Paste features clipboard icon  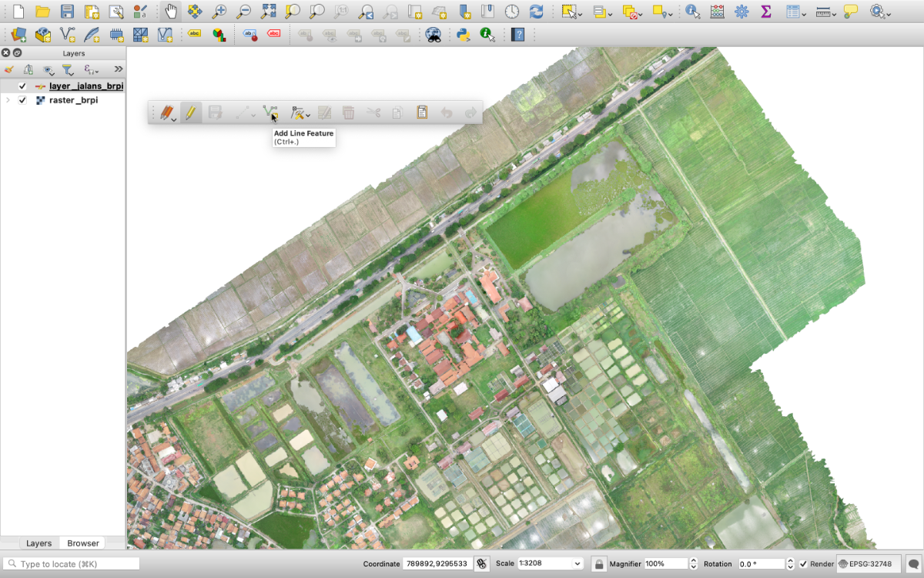click(x=422, y=113)
